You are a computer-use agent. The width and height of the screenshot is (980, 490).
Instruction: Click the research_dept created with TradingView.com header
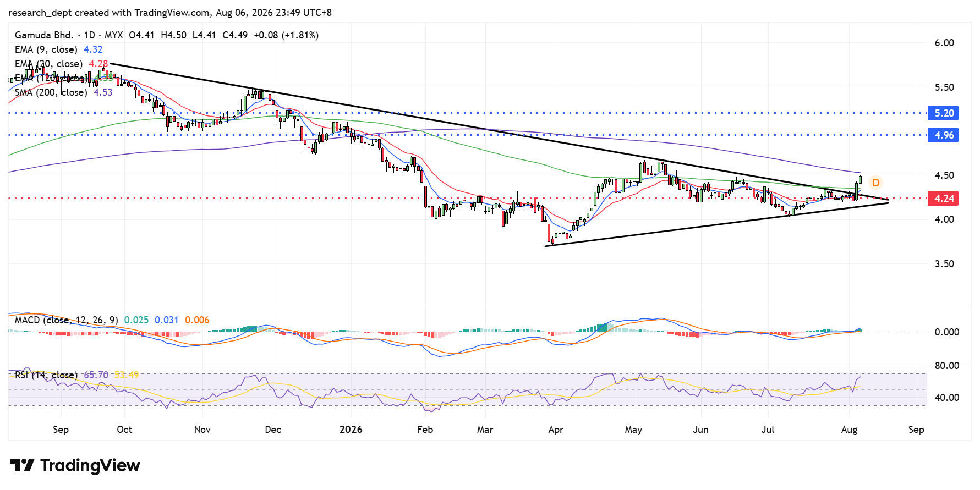tap(170, 13)
